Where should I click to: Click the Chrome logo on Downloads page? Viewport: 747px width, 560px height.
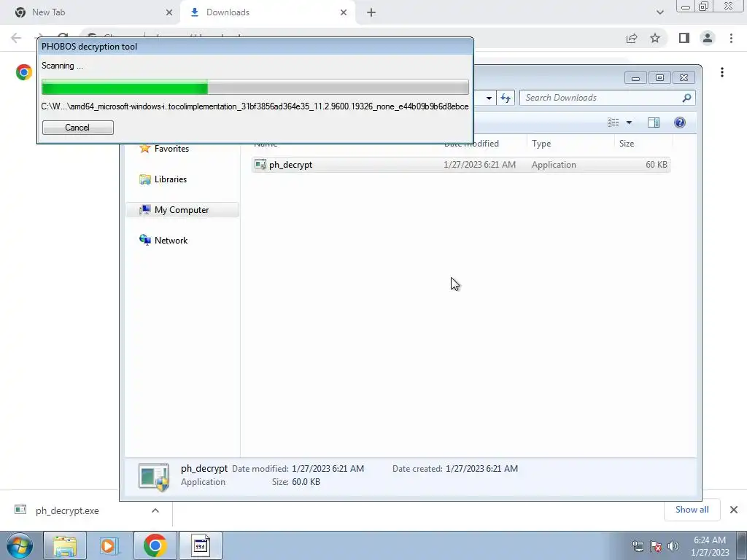[24, 72]
